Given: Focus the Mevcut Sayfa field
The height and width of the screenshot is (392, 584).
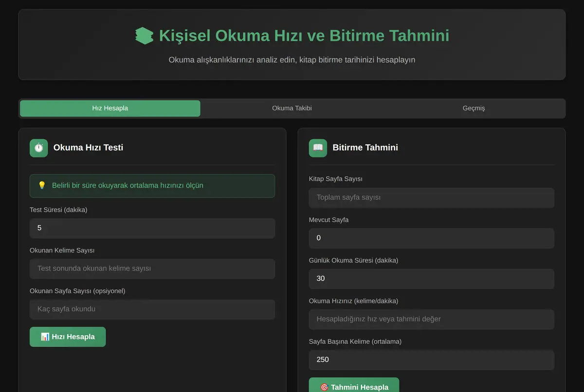Looking at the screenshot, I should pyautogui.click(x=432, y=238).
